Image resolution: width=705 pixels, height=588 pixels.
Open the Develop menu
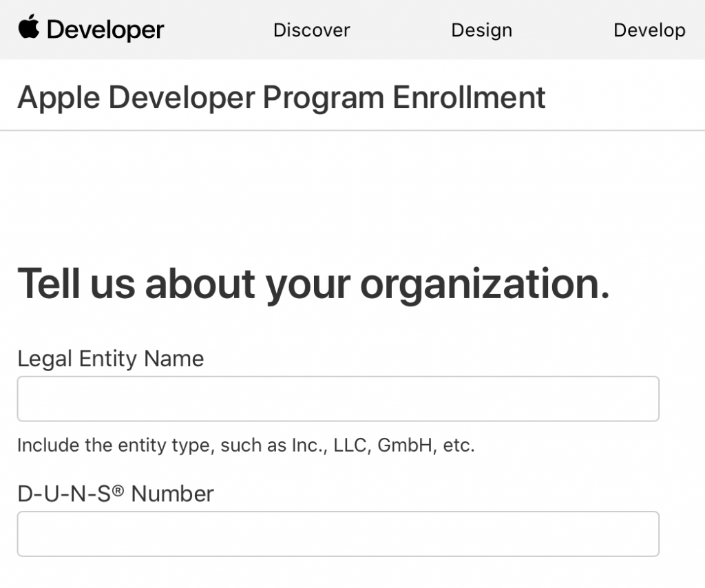click(x=649, y=30)
